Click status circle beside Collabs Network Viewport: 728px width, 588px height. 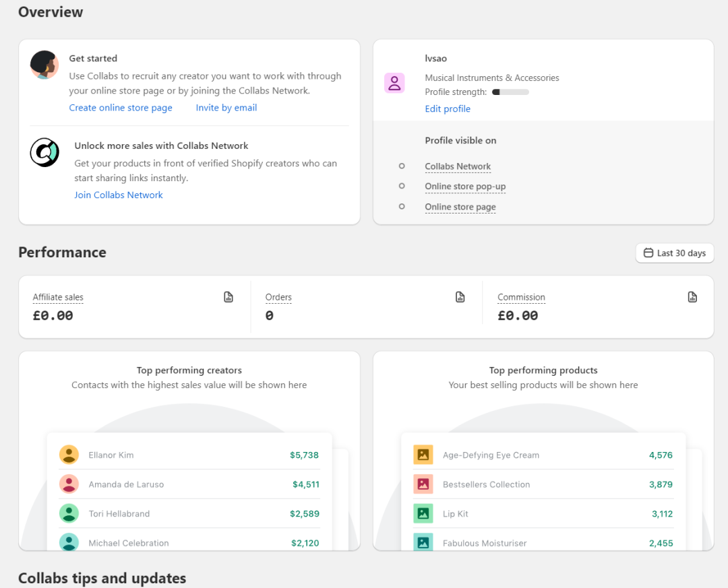pos(402,166)
